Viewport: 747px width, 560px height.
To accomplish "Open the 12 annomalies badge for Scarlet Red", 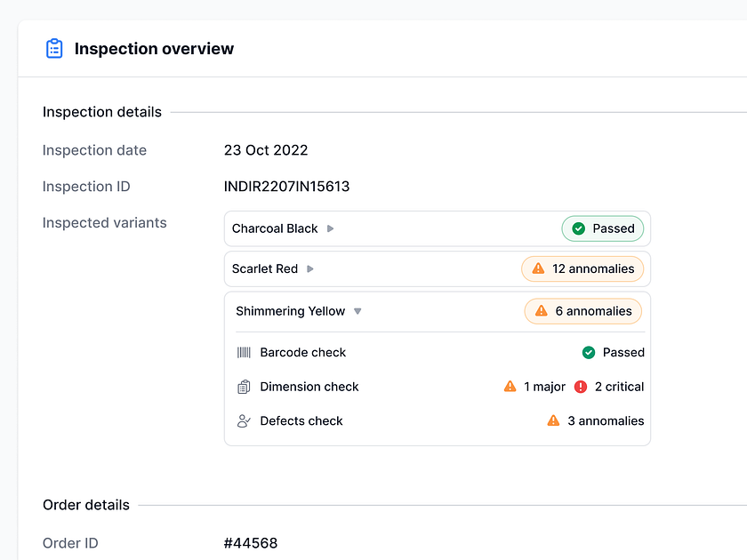I will pyautogui.click(x=582, y=268).
